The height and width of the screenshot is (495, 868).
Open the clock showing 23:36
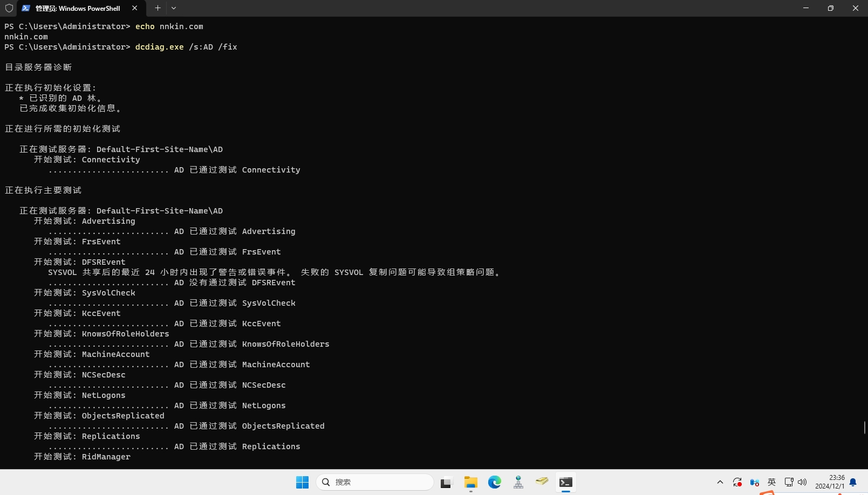tap(830, 482)
